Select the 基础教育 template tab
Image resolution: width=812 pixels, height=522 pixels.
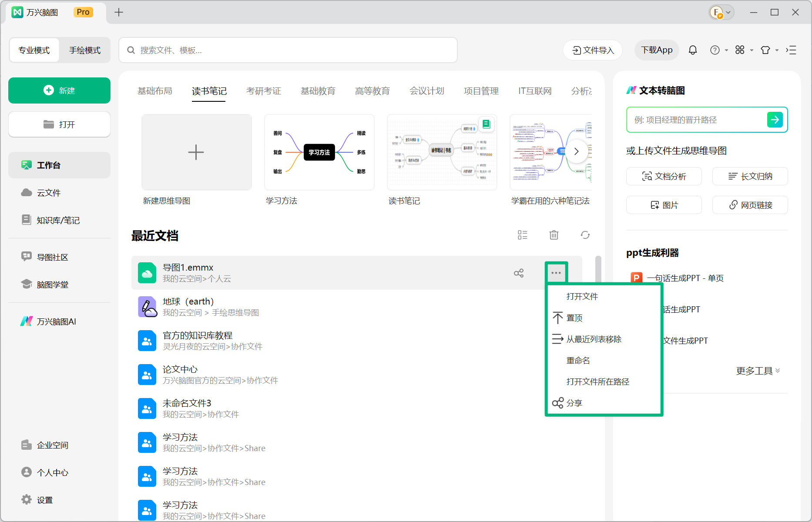[x=318, y=91]
